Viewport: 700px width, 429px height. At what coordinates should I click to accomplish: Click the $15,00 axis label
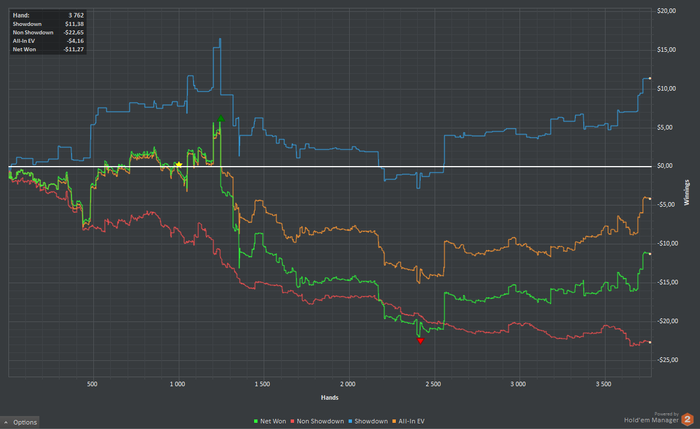[x=667, y=50]
